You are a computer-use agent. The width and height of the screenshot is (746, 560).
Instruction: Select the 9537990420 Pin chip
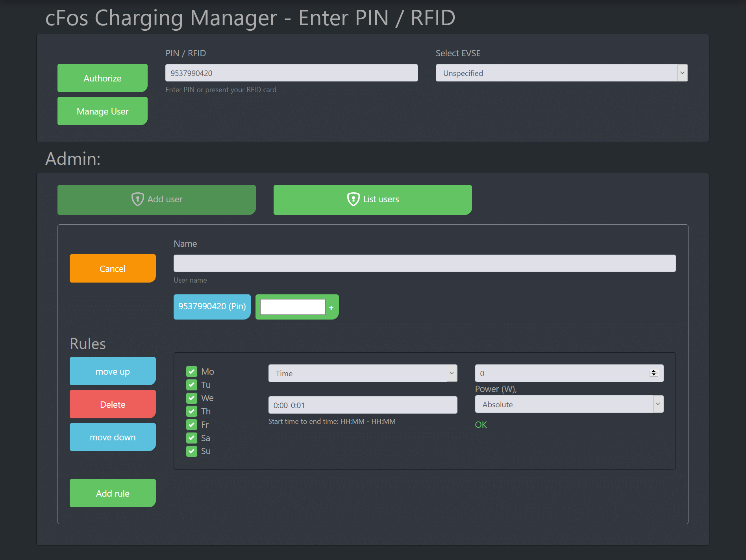212,307
